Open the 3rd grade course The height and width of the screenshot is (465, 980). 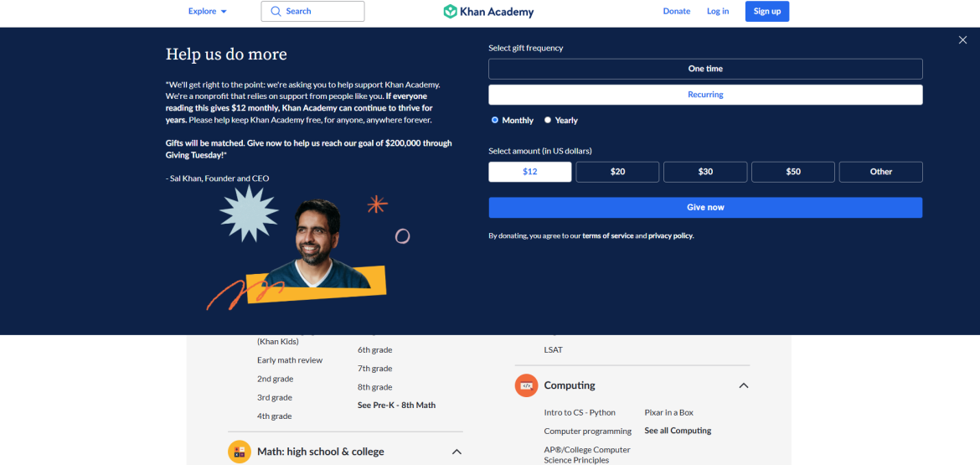coord(275,397)
